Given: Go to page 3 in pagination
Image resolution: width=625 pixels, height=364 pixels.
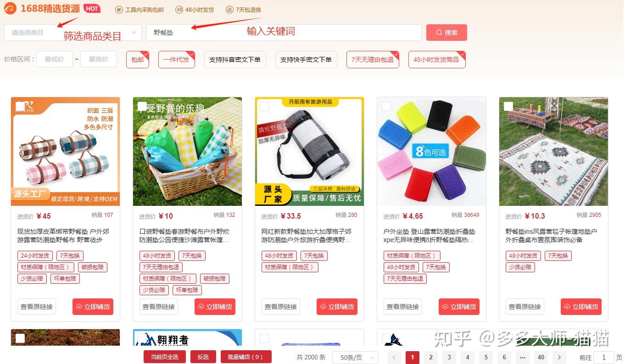Looking at the screenshot, I should click(x=449, y=358).
